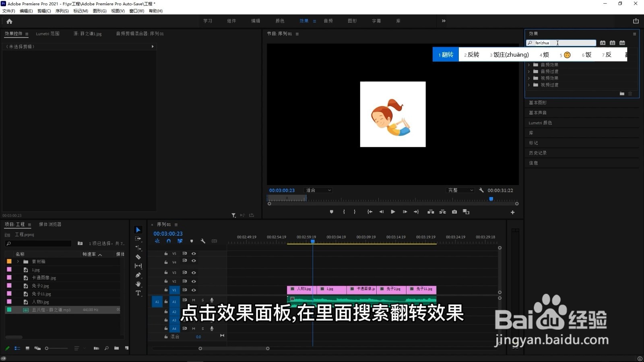644x362 pixels.
Task: Go to In point in program monitor
Action: 369,212
